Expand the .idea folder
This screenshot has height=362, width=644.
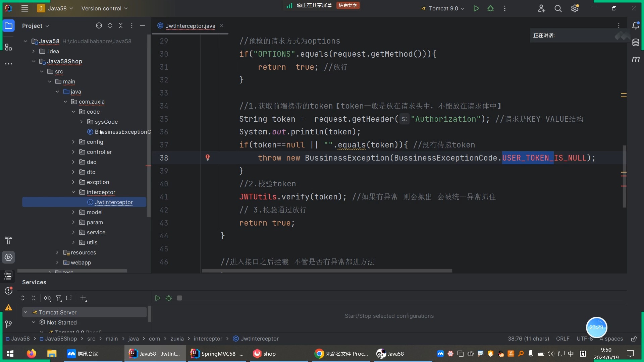click(x=34, y=51)
